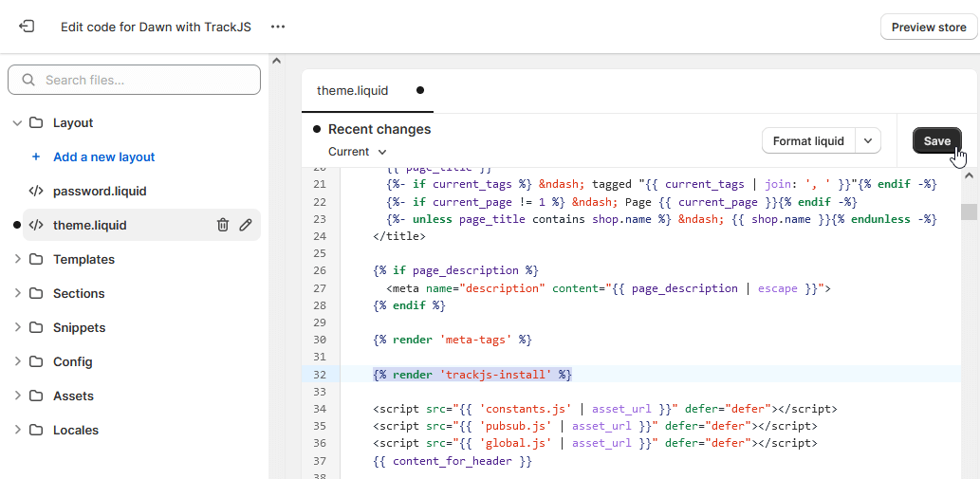Click the global.js script line
The height and width of the screenshot is (479, 980).
(x=595, y=443)
